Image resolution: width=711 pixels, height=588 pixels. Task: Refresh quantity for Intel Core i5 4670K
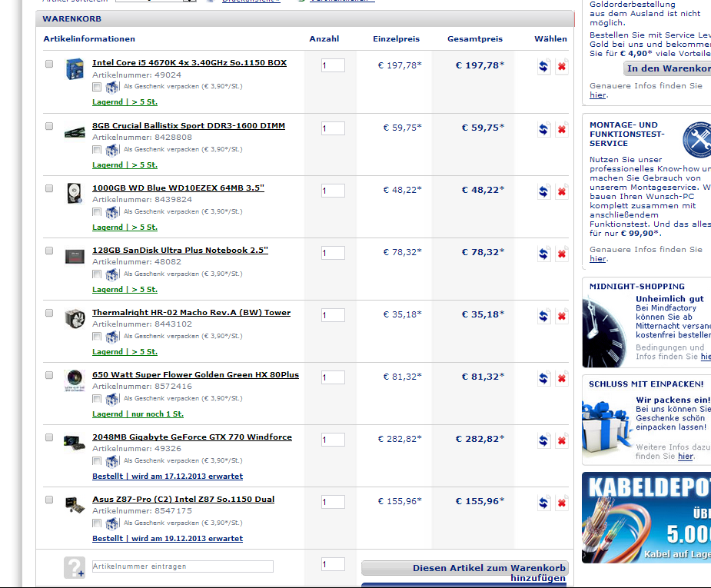543,66
